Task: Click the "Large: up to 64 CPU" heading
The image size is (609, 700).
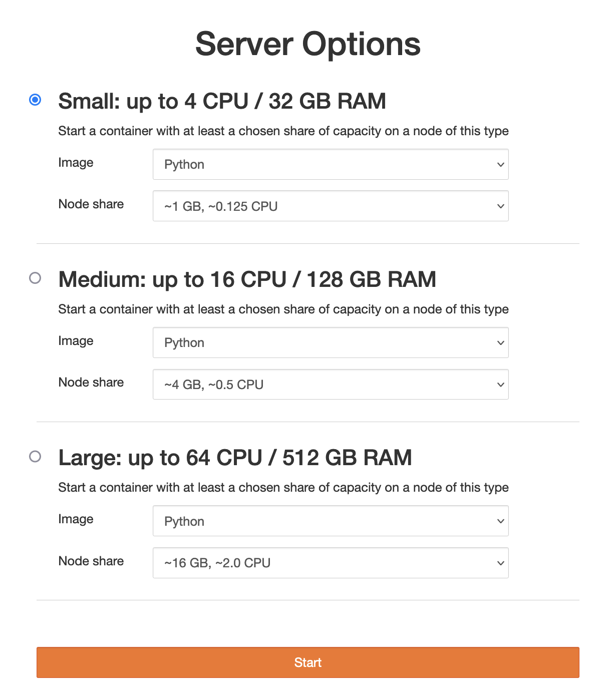Action: coord(235,458)
